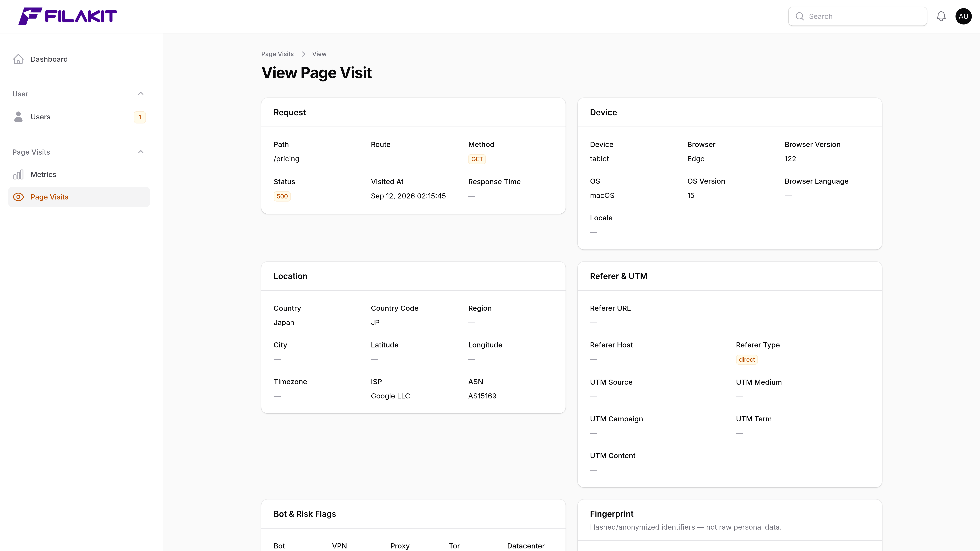Click the Response Time label
The image size is (980, 551).
(494, 182)
